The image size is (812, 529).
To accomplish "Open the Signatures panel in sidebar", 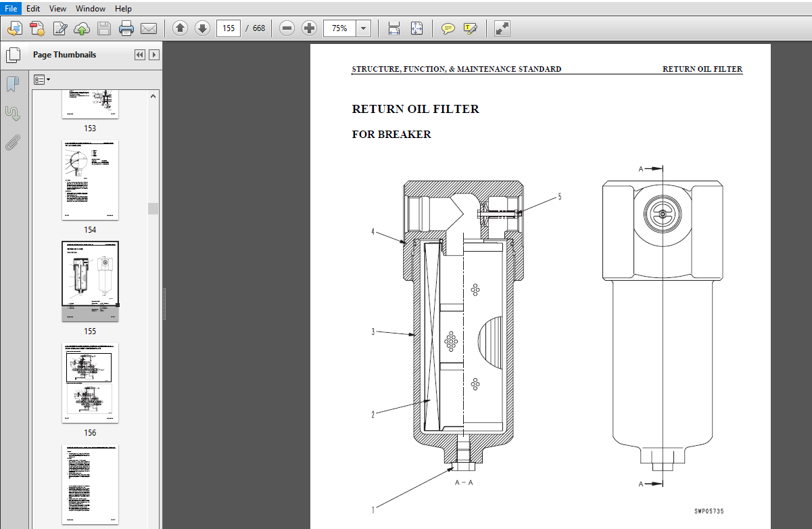I will [13, 113].
